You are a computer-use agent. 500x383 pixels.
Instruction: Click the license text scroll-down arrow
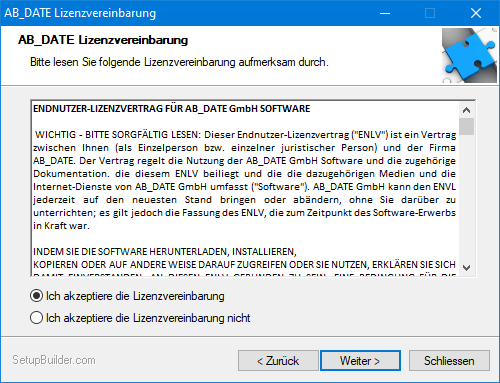pyautogui.click(x=466, y=267)
